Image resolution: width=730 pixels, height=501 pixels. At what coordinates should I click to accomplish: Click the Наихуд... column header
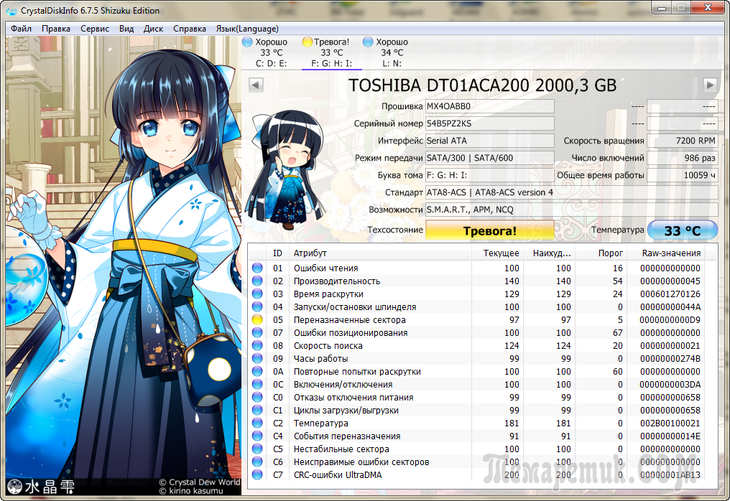pos(548,253)
